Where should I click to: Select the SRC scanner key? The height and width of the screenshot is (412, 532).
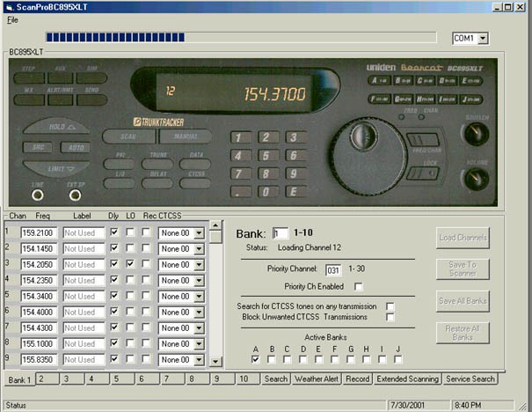point(38,147)
